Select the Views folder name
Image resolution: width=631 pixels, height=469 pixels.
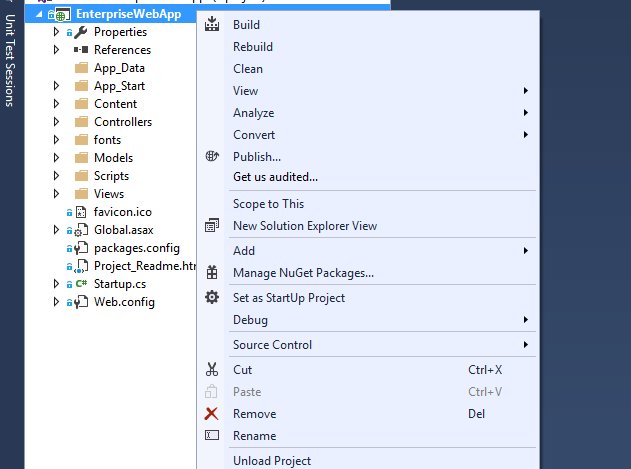[109, 194]
